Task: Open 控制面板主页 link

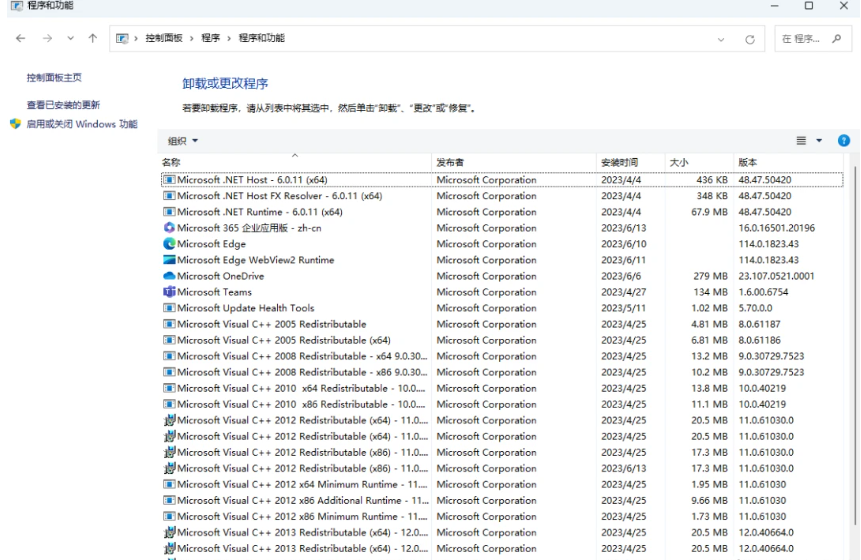Action: (x=54, y=77)
